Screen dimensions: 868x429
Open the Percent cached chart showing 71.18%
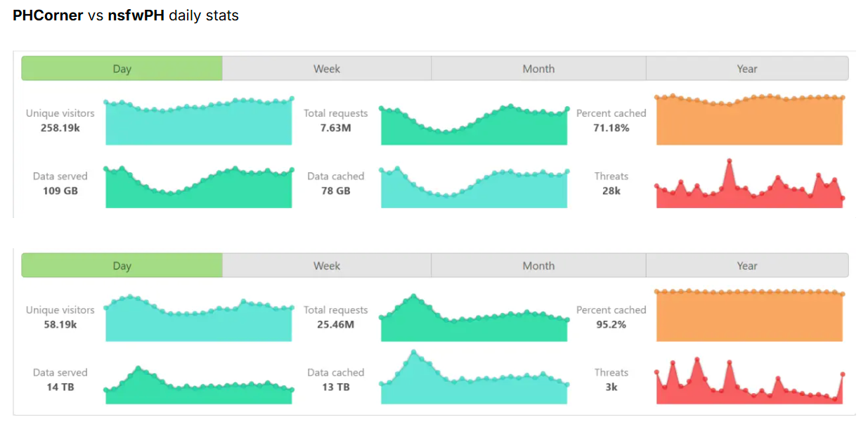[750, 120]
